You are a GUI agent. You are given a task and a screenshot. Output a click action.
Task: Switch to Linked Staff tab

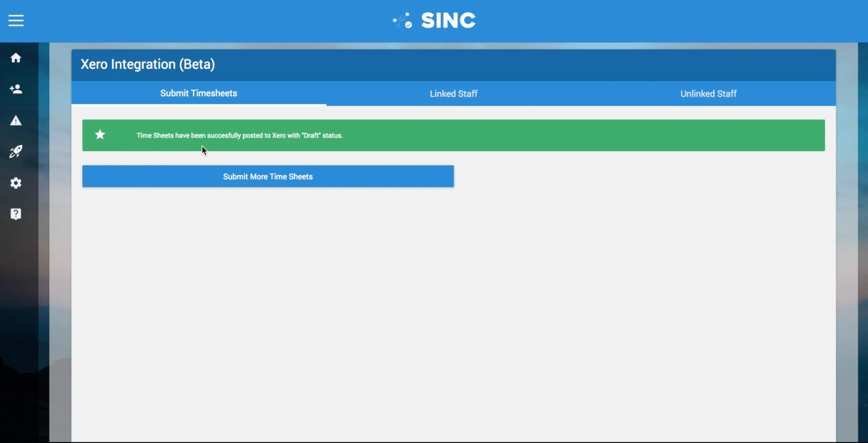(x=454, y=93)
